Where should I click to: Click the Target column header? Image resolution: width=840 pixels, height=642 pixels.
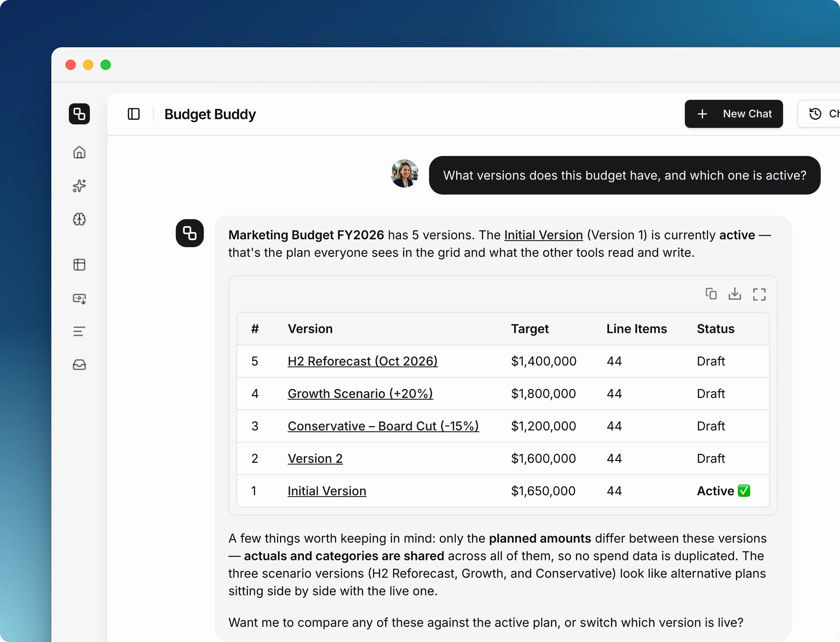coord(530,329)
